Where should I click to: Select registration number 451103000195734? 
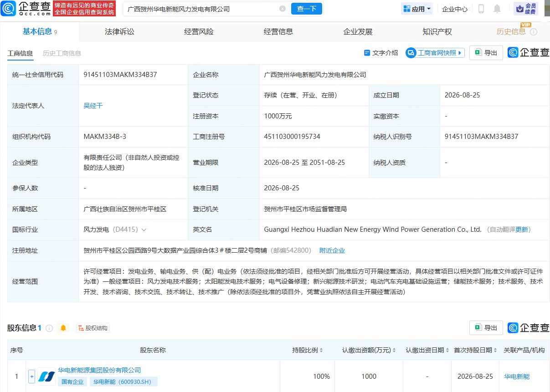(x=292, y=137)
